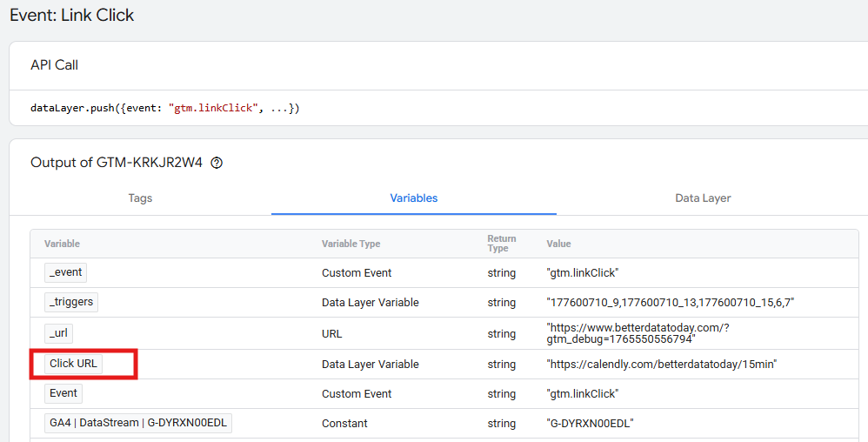Click the help icon beside GTM-KRKJR2W4

217,163
